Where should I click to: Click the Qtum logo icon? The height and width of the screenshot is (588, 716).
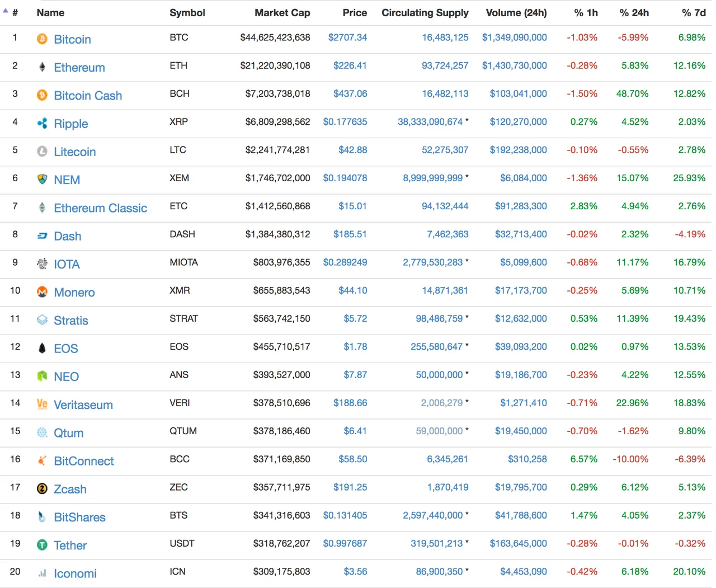click(42, 432)
